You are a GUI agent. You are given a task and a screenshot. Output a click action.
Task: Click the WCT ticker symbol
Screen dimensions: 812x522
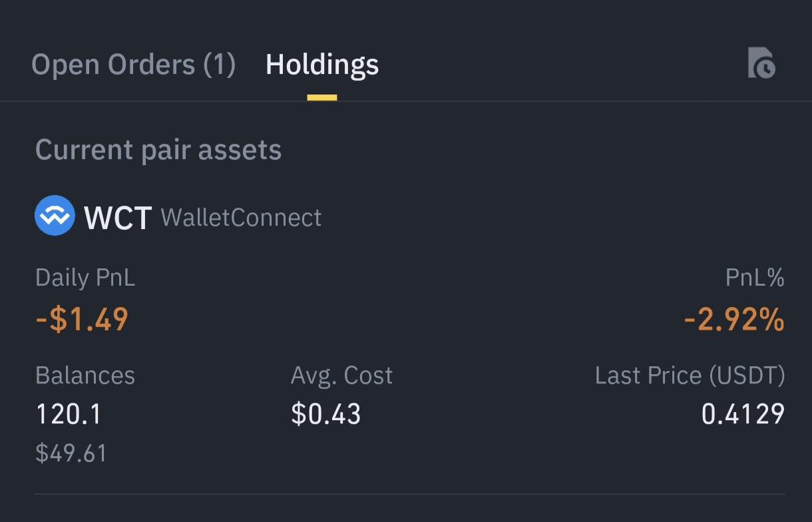[118, 218]
